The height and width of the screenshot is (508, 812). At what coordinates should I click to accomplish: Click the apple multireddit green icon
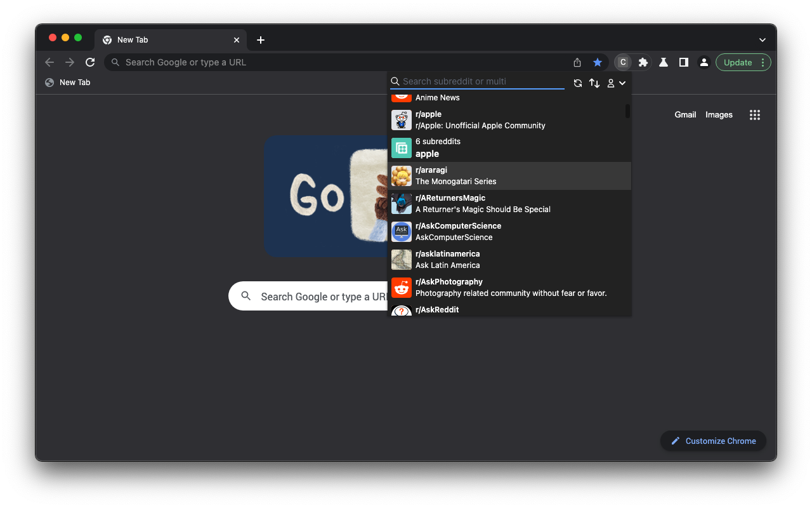tap(402, 148)
